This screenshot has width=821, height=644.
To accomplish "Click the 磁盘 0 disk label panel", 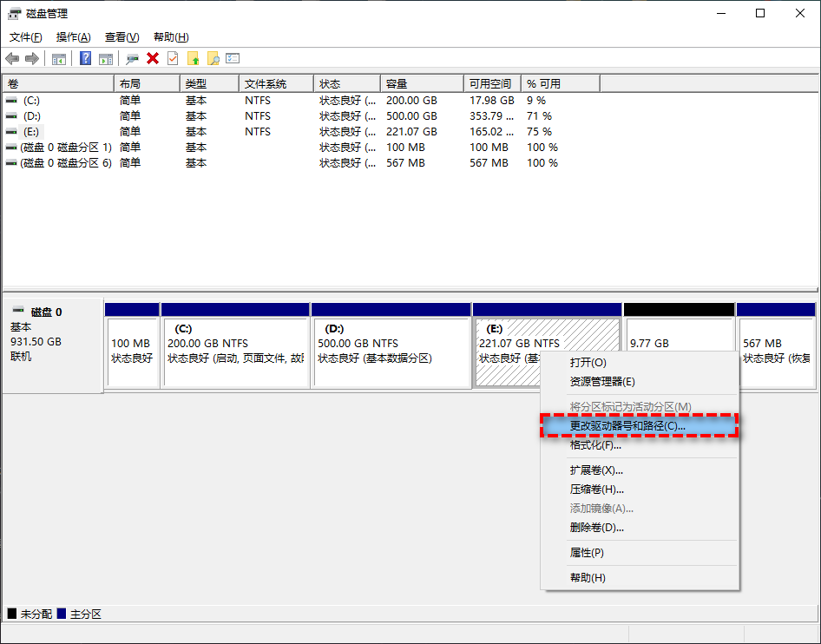I will point(52,345).
